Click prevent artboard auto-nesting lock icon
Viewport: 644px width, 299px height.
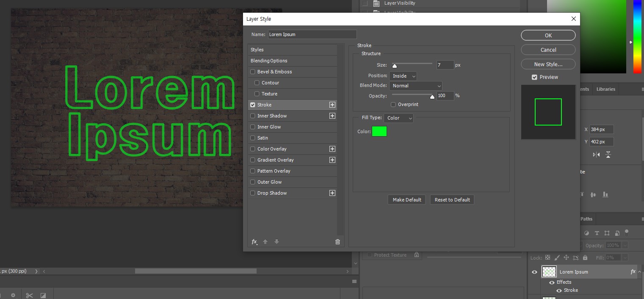(575, 257)
